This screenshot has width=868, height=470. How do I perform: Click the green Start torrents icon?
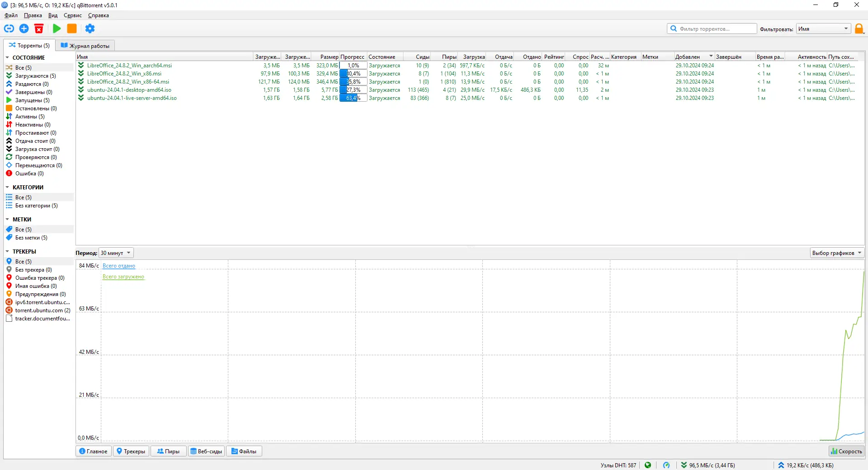coord(57,28)
